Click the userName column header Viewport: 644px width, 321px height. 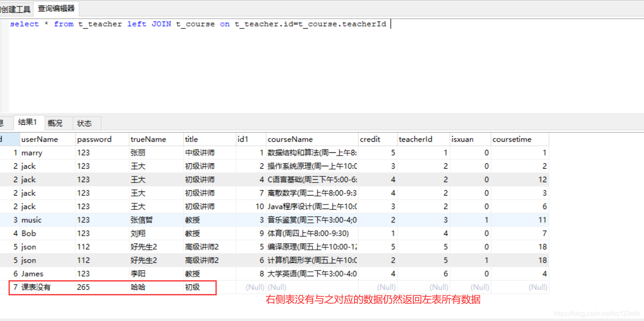(x=48, y=139)
